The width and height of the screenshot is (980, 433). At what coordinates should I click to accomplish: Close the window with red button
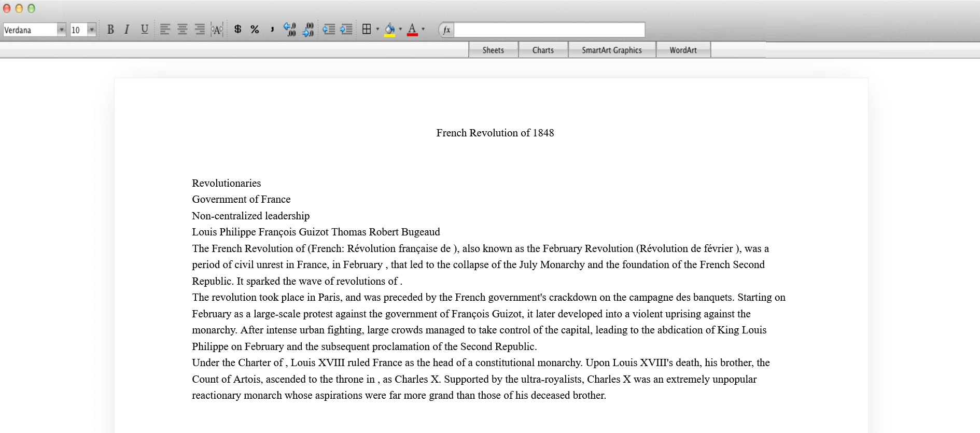pos(7,8)
